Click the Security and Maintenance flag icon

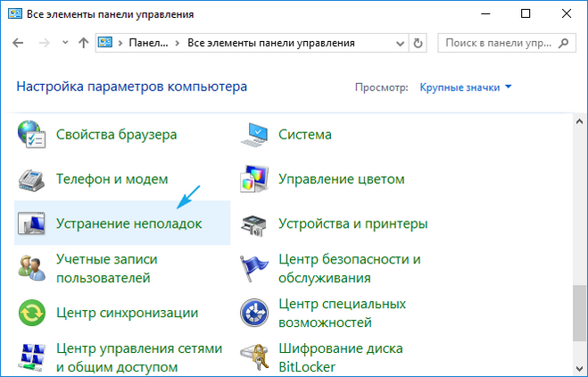[x=255, y=268]
